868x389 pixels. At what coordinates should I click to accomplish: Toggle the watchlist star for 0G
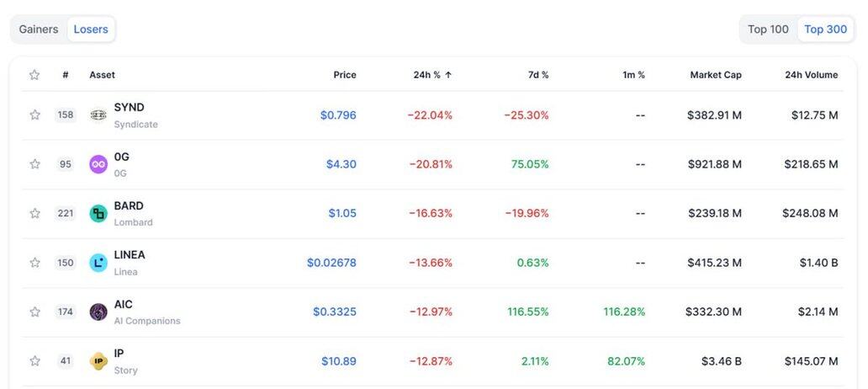coord(34,164)
